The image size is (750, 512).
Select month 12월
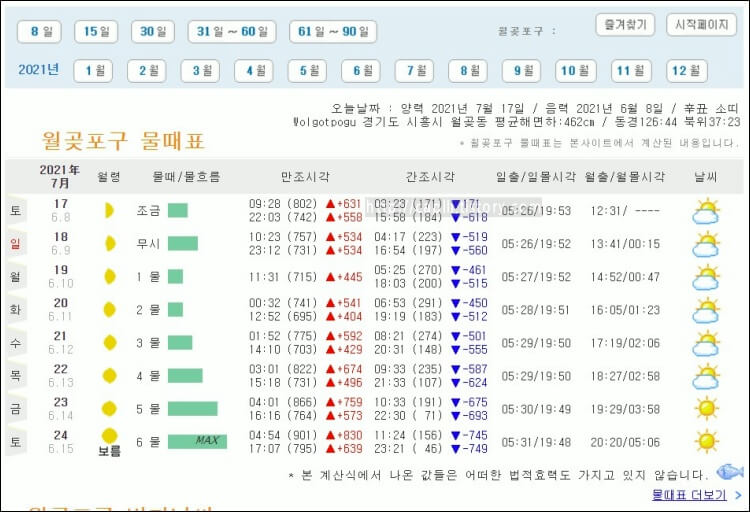[687, 71]
